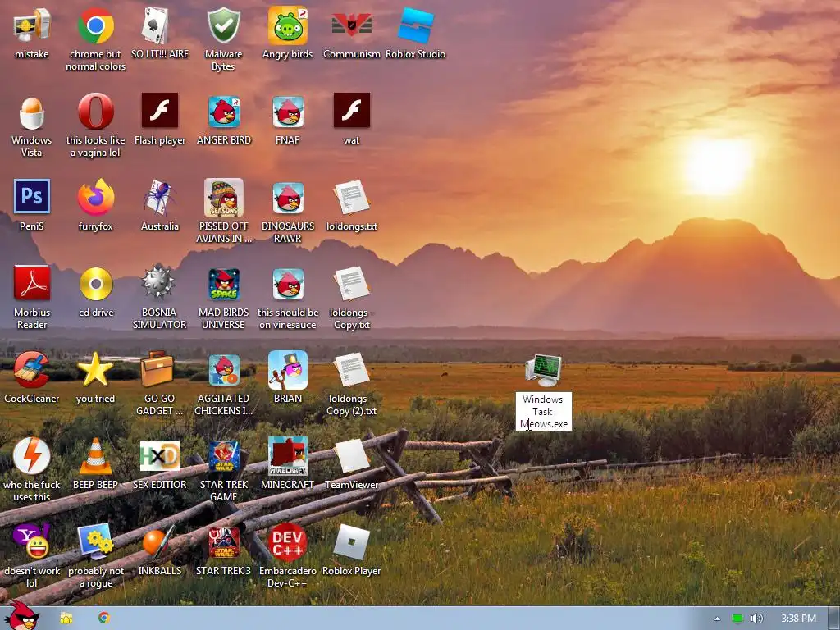Select the 'DINOSAURS RAWR' icon

[x=288, y=198]
